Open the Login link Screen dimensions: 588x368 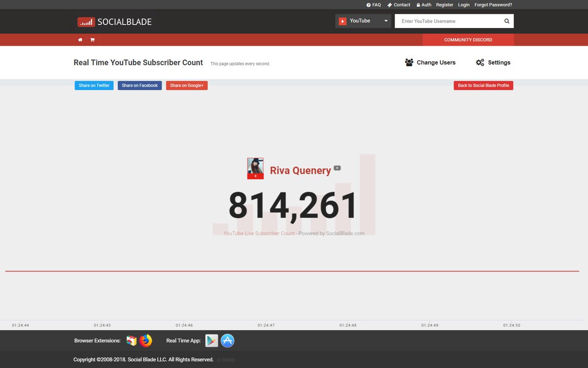pyautogui.click(x=464, y=5)
